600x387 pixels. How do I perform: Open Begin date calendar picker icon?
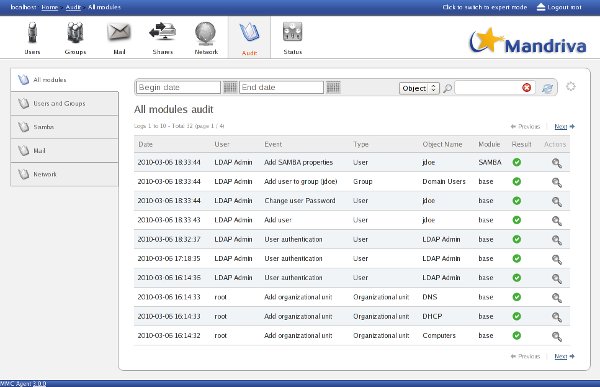point(230,88)
